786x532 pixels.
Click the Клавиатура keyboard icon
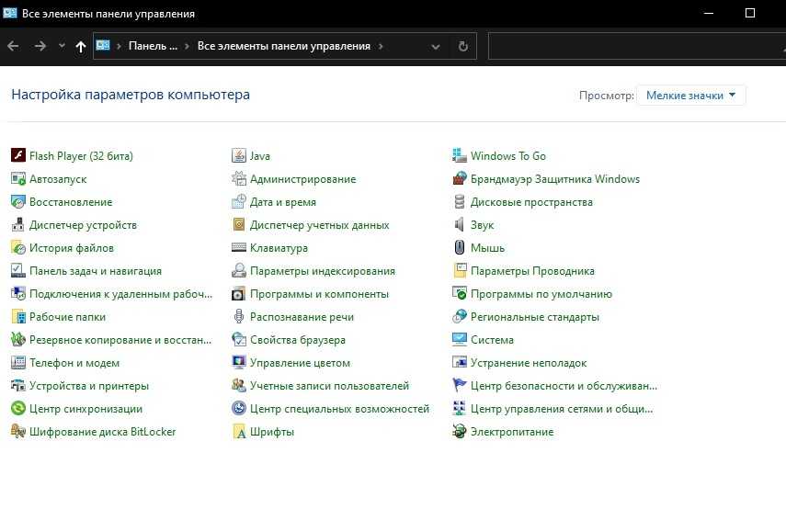point(238,248)
